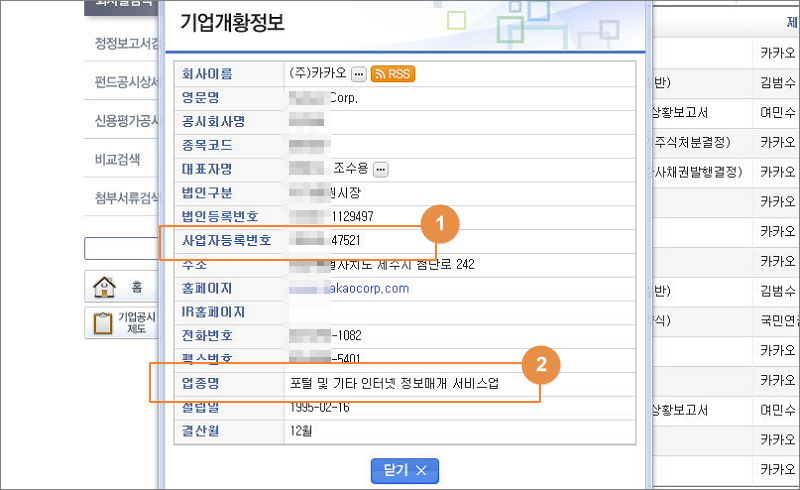Screen dimensions: 800x490
Task: Click the clipboard icon for 기업공시 제도
Action: pos(103,323)
